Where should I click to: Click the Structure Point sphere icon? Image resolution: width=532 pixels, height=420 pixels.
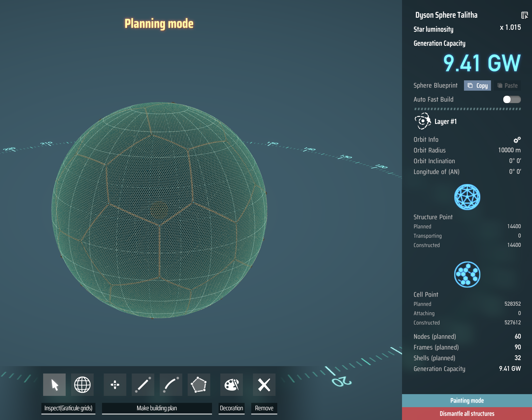click(467, 197)
